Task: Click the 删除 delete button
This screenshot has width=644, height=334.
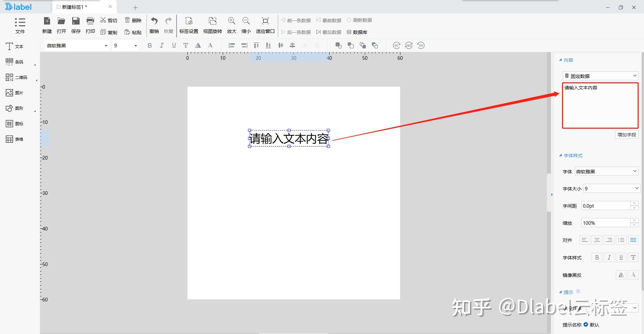Action: click(133, 20)
